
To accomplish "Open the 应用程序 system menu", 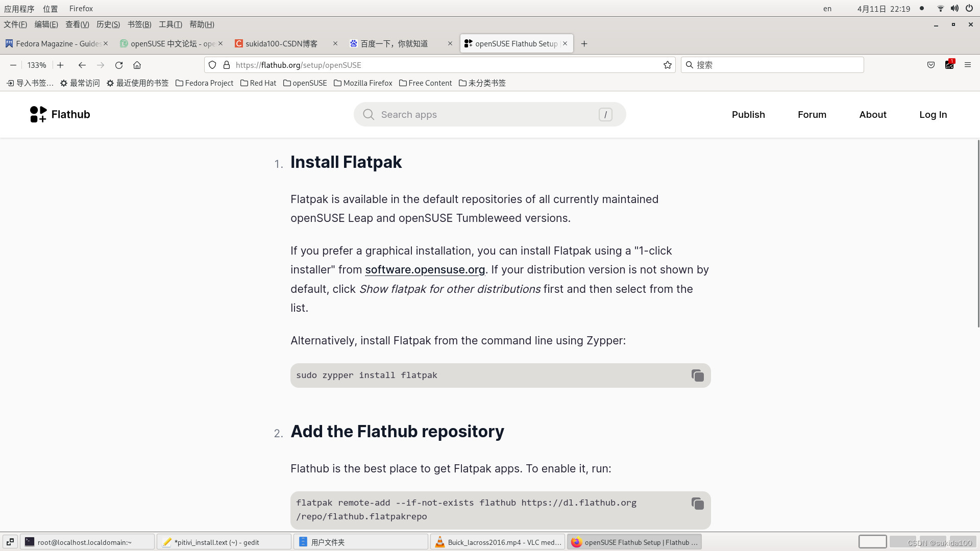I will [x=19, y=9].
